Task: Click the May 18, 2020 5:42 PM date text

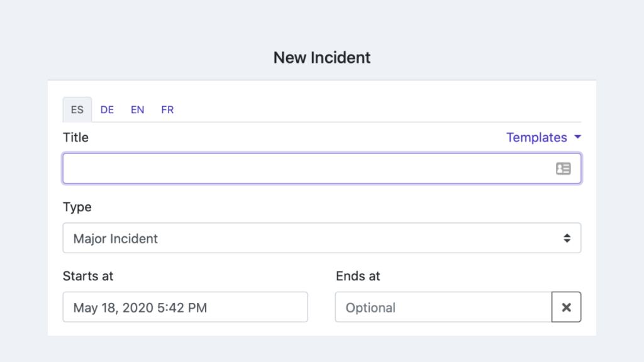Action: [140, 307]
